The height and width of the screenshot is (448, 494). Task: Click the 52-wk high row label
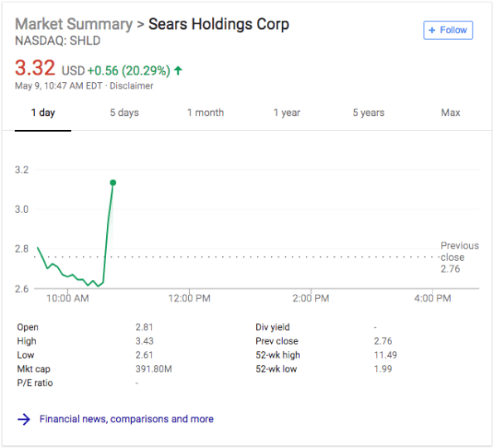[x=278, y=354]
